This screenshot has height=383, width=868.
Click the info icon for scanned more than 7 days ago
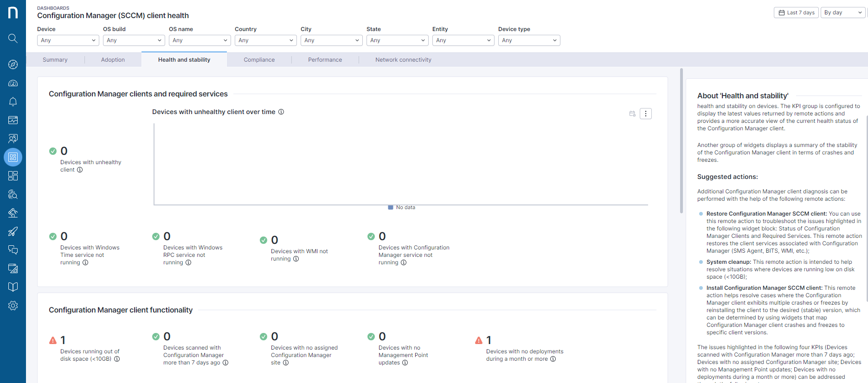225,363
